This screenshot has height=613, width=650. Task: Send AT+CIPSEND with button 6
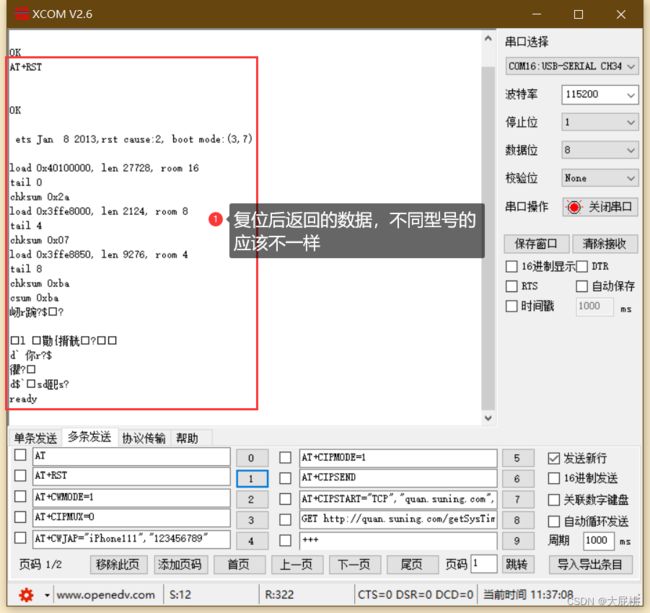pos(518,479)
